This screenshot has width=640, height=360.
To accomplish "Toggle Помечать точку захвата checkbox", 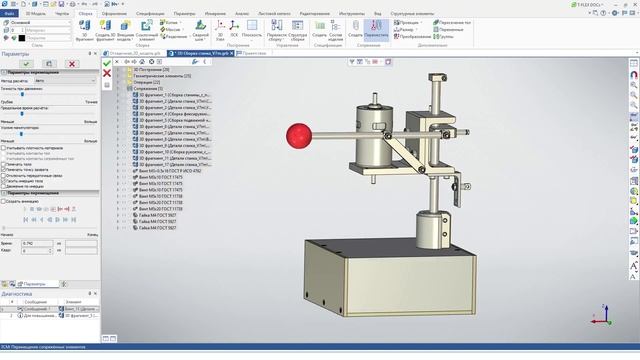I will [3, 169].
